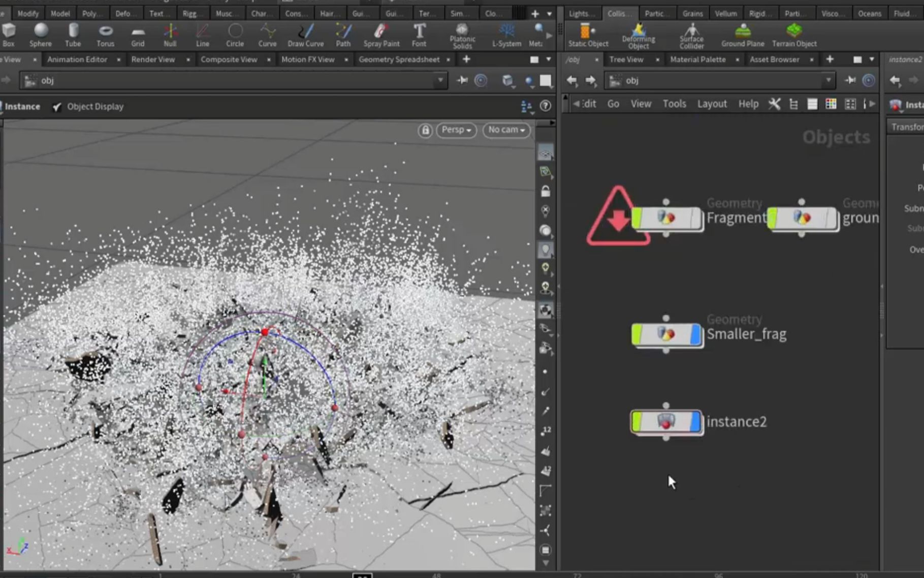Click the back navigation arrow in network editor
924x578 pixels.
tap(572, 80)
